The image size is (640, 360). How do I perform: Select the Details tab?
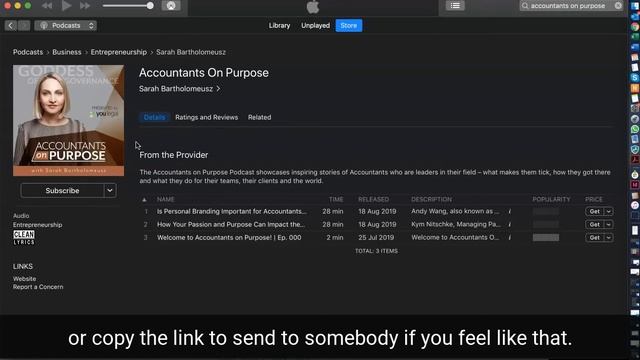[154, 118]
